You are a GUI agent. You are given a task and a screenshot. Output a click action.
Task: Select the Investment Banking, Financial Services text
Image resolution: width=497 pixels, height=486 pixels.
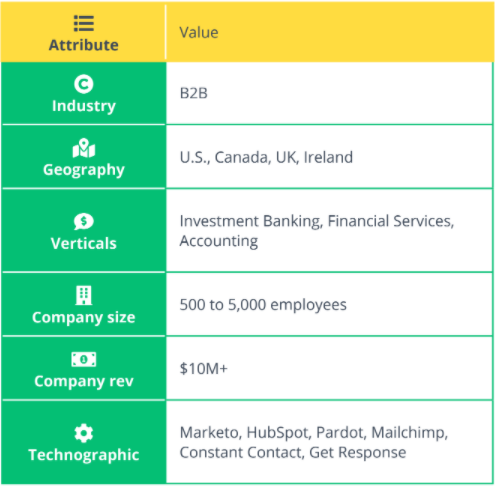(317, 221)
